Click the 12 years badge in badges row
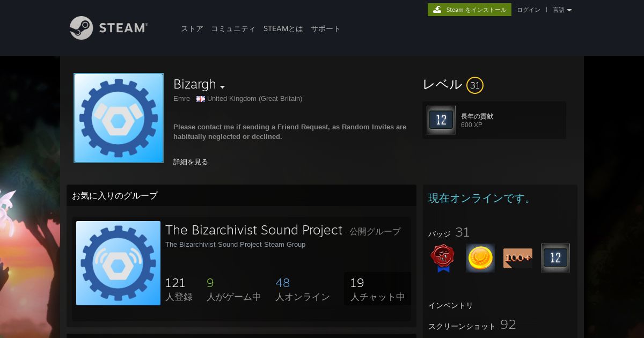Screen dimensions: 644x338 (x=555, y=258)
